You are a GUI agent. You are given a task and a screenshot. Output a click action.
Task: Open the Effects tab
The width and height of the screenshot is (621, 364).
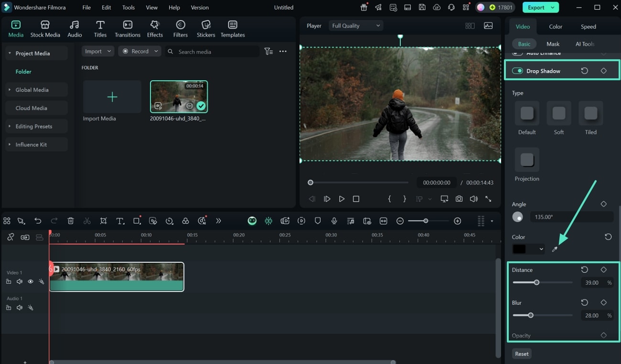point(155,29)
